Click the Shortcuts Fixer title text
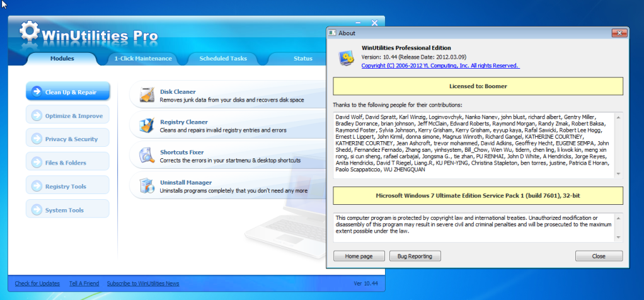Screen dimensions: 644x300 point(182,152)
